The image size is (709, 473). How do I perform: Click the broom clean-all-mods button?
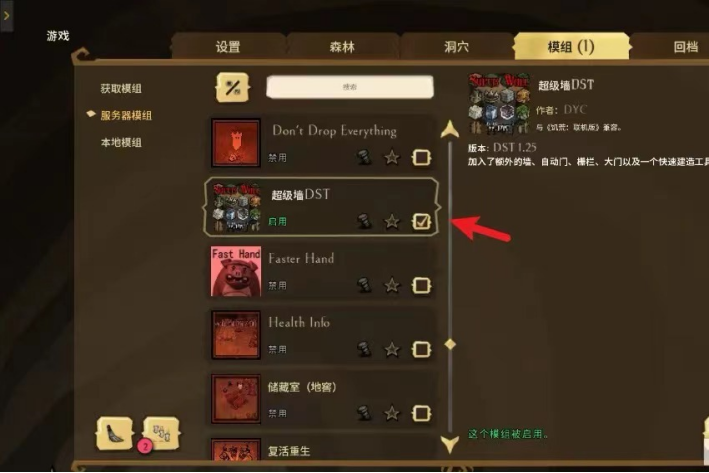coord(115,434)
